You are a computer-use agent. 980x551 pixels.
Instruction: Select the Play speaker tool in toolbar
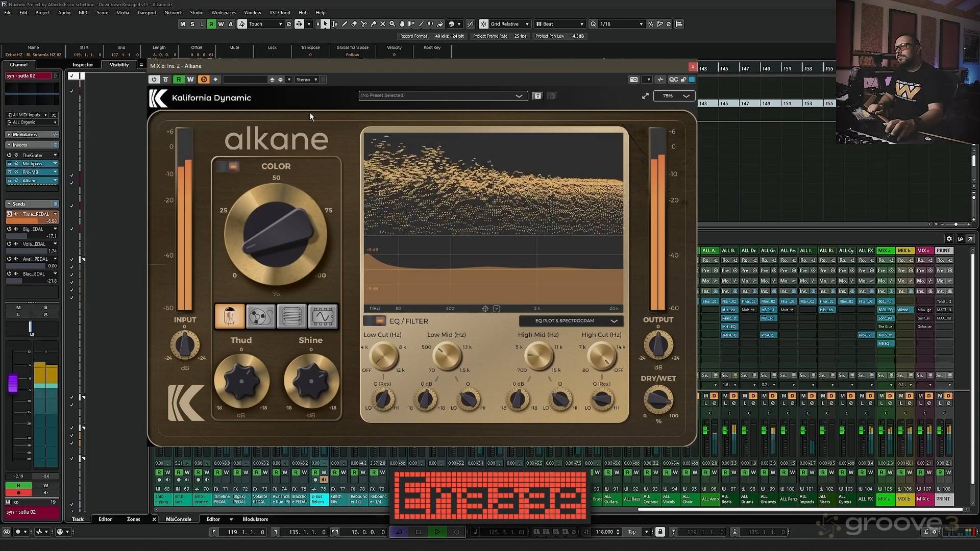430,24
